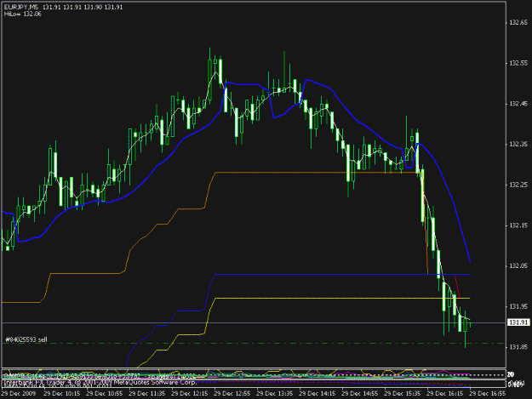The width and height of the screenshot is (532, 399).
Task: Select the yellow horizontal level line
Action: tap(342, 299)
